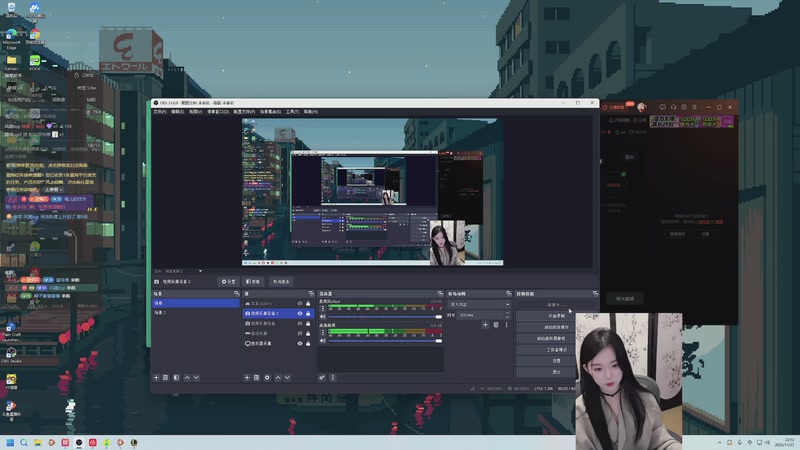This screenshot has height=450, width=800.
Task: Pop out the Audio Mixer dock panel
Action: tap(440, 293)
